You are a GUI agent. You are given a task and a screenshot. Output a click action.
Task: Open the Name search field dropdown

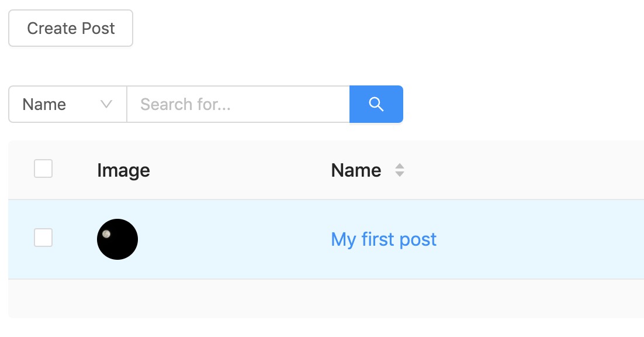point(68,104)
